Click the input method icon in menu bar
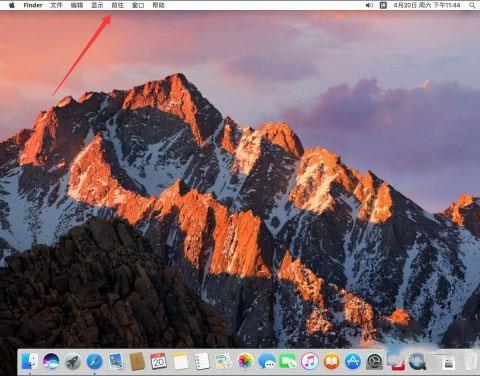Viewport: 480px width, 376px height. [x=383, y=5]
